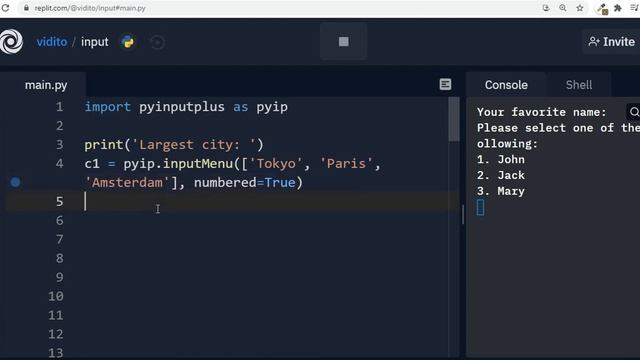The height and width of the screenshot is (360, 640).
Task: Select the main.py file tab
Action: [x=46, y=85]
